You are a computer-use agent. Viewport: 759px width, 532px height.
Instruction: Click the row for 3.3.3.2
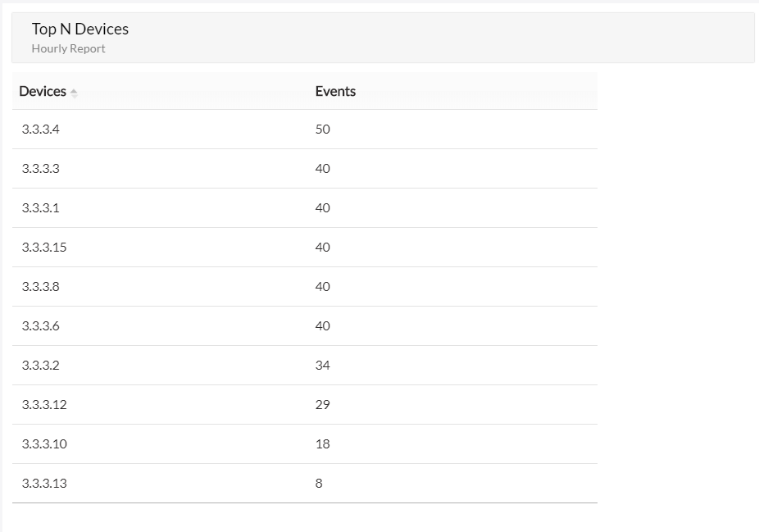39,365
